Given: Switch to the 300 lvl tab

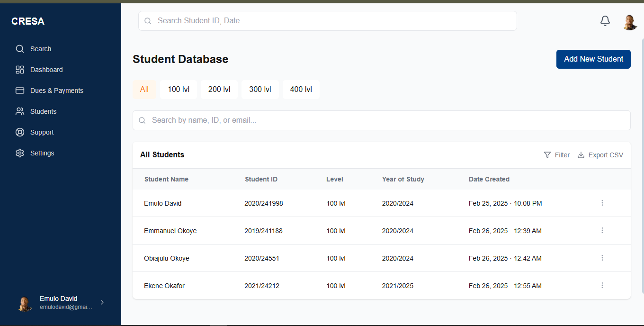Looking at the screenshot, I should coord(260,90).
